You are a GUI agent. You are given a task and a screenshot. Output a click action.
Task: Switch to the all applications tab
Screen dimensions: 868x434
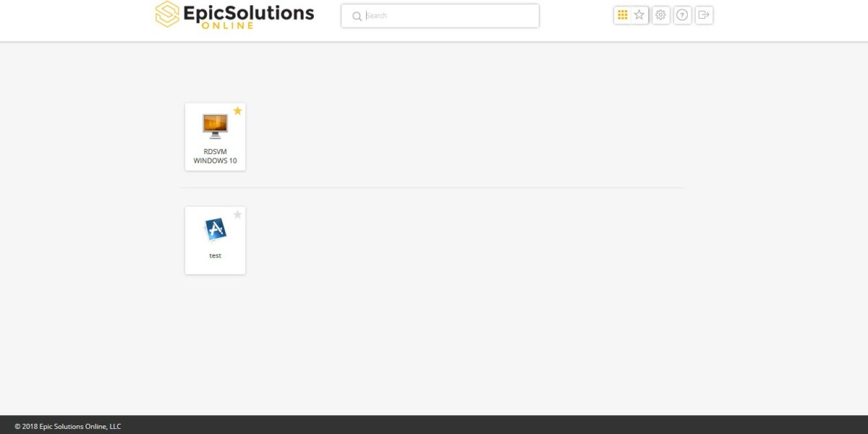623,14
